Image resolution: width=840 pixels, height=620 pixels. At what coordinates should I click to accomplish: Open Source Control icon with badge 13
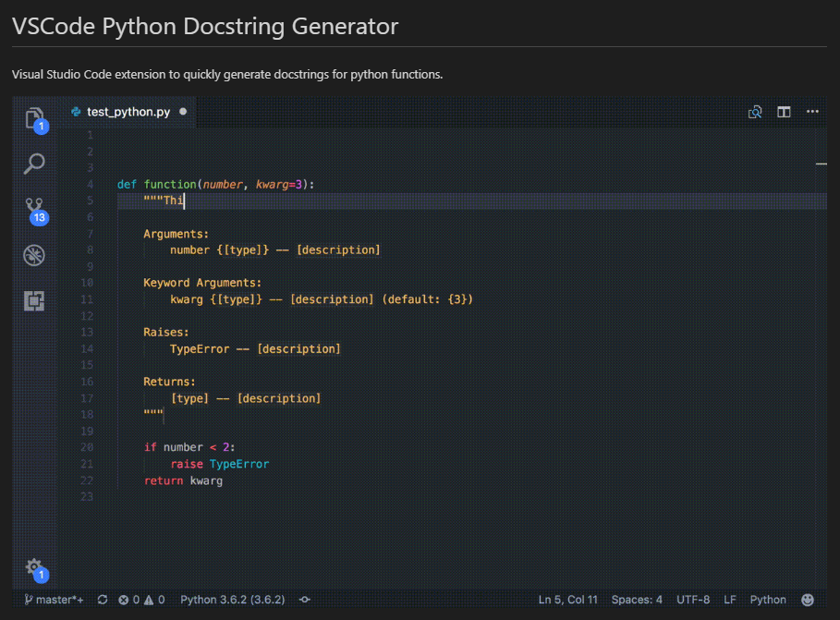tap(34, 210)
